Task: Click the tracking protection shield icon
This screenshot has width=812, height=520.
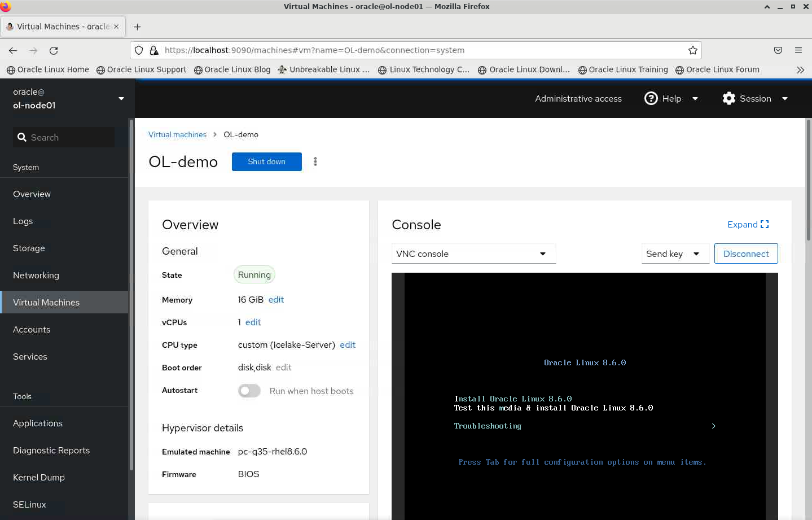Action: click(x=139, y=50)
